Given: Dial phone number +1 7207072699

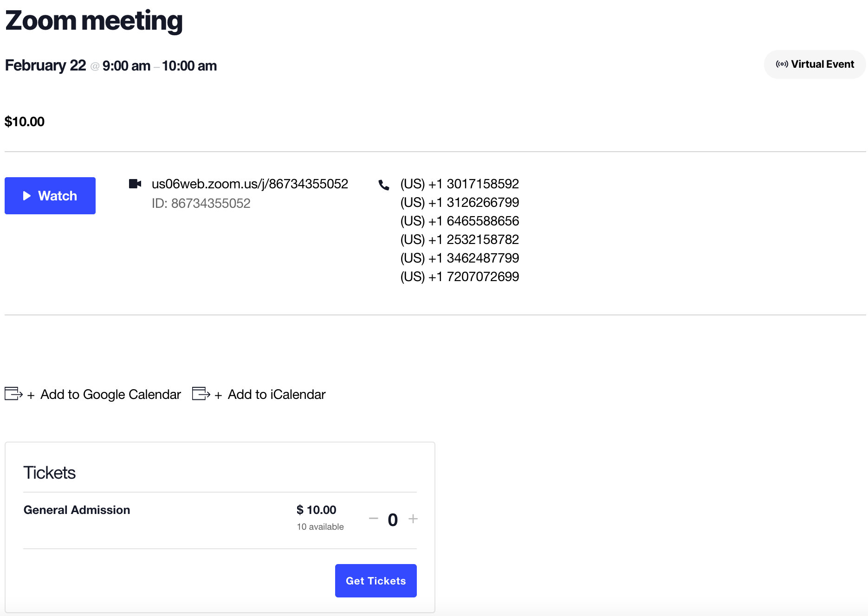Looking at the screenshot, I should point(460,276).
